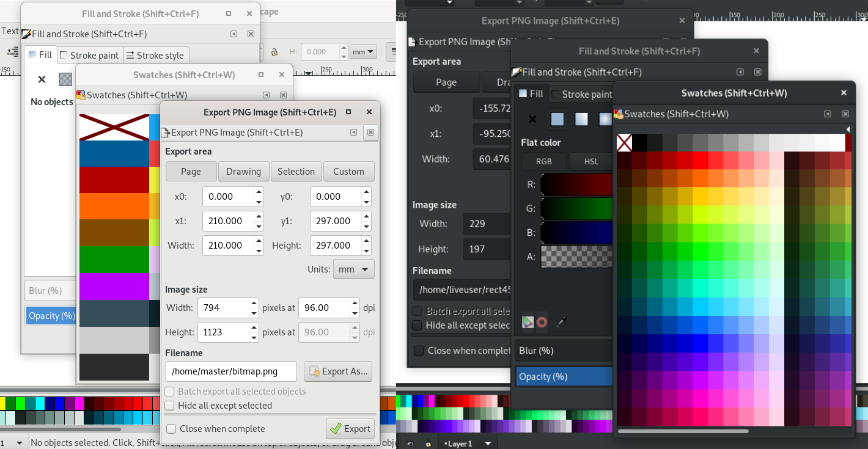Choose the radial gradient fill type
This screenshot has height=449, width=868.
[x=604, y=119]
